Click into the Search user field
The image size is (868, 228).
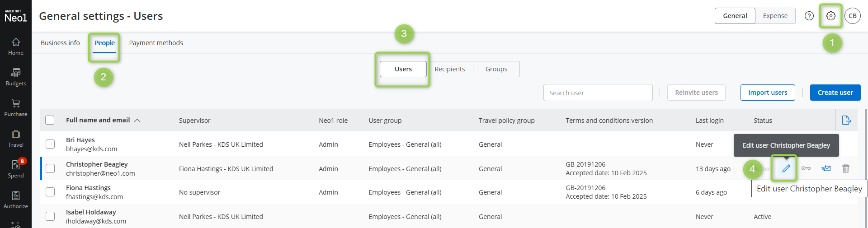tap(598, 93)
